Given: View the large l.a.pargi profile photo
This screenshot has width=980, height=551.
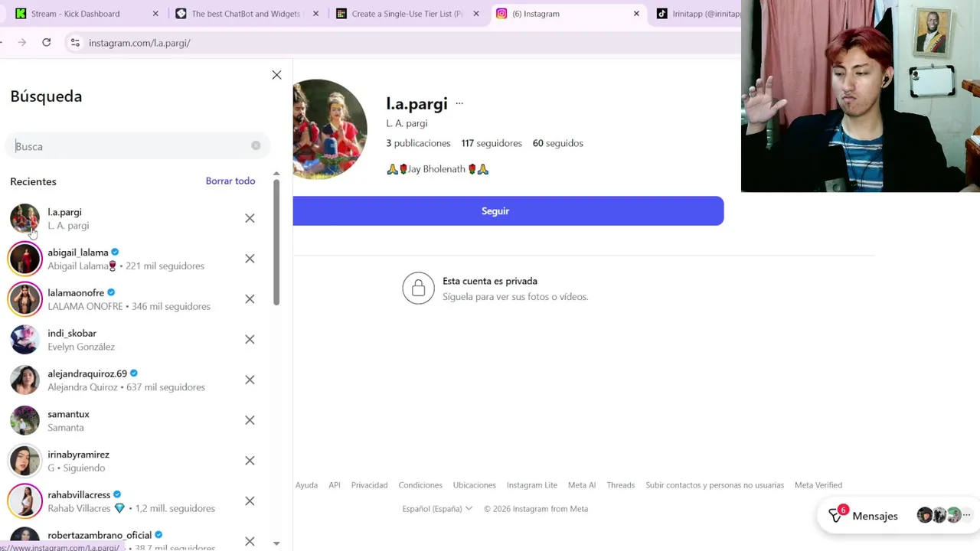Looking at the screenshot, I should pos(329,129).
